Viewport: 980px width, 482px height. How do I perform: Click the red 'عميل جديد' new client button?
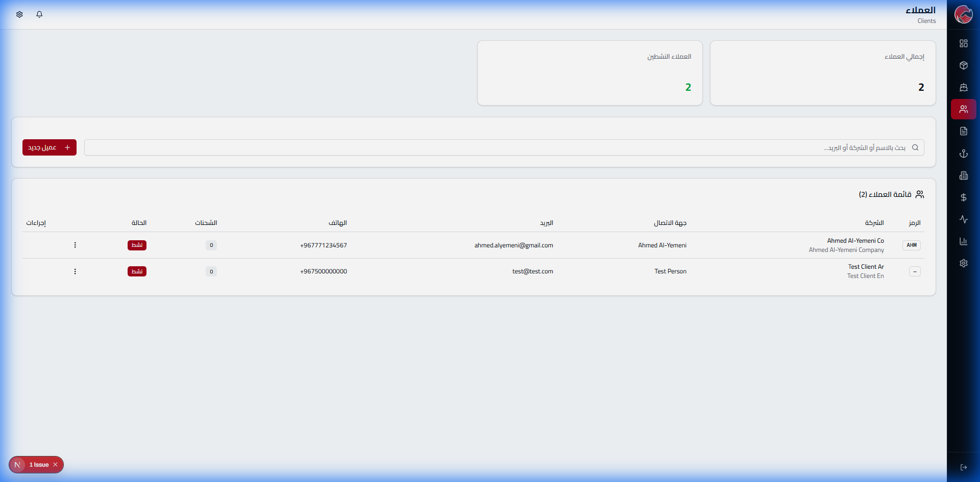click(x=50, y=147)
